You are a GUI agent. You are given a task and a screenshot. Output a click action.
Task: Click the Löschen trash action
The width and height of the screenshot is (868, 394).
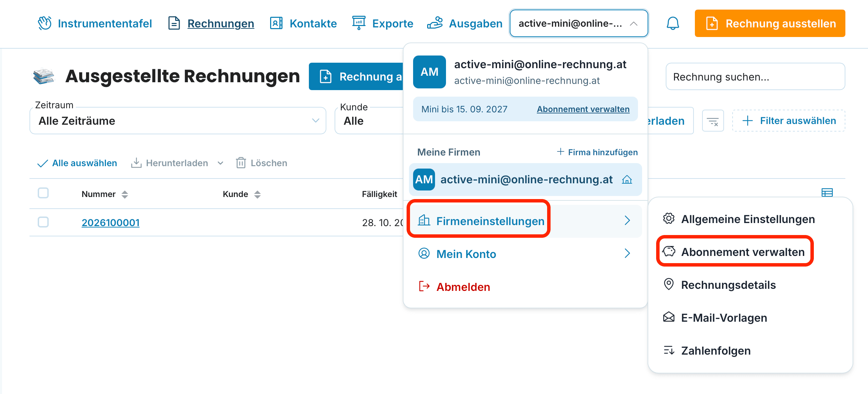pos(262,163)
